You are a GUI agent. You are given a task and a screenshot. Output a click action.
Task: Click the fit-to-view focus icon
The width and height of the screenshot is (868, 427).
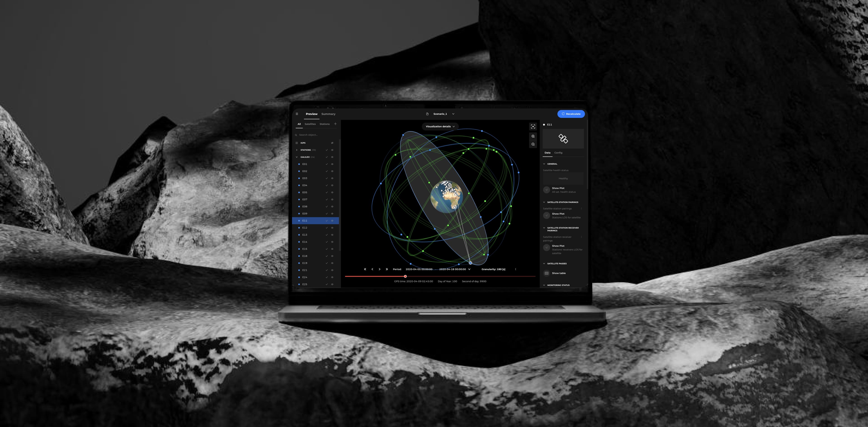[533, 127]
